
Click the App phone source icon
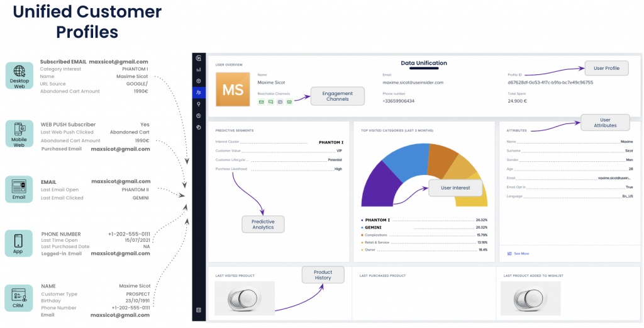click(19, 242)
